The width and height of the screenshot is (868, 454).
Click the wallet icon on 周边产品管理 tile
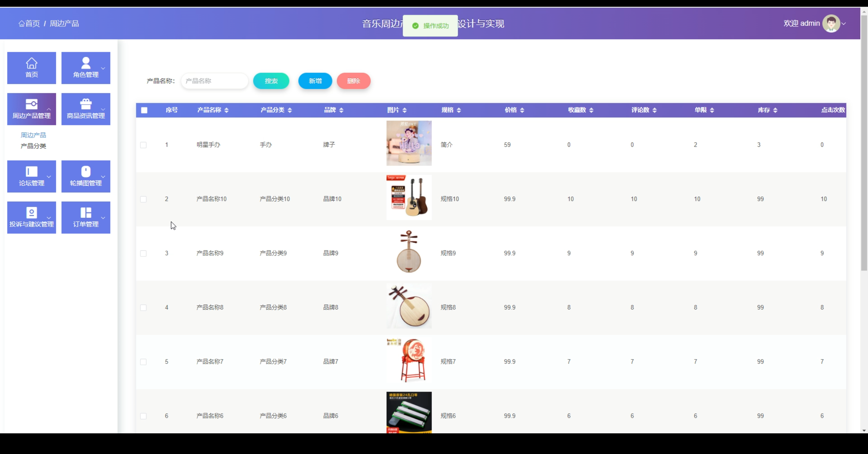click(x=32, y=104)
